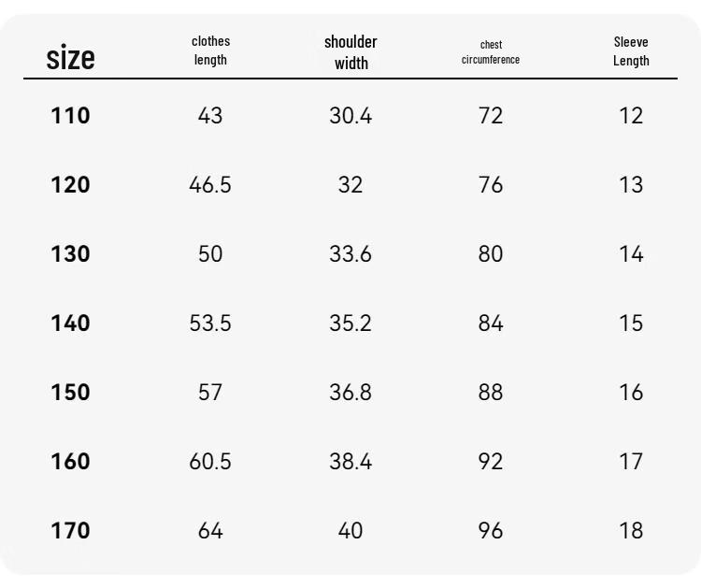Click clothes length value 46.5
Viewport: 701px width, 588px height.
coord(210,185)
